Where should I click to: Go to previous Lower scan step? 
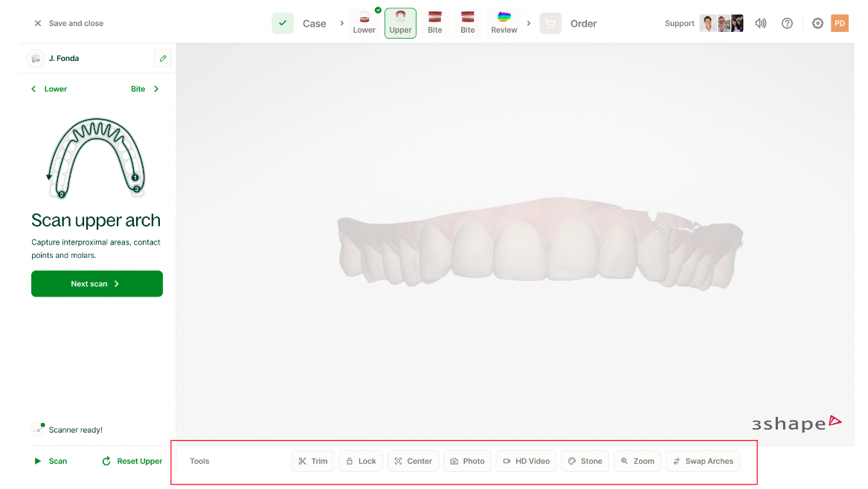49,88
